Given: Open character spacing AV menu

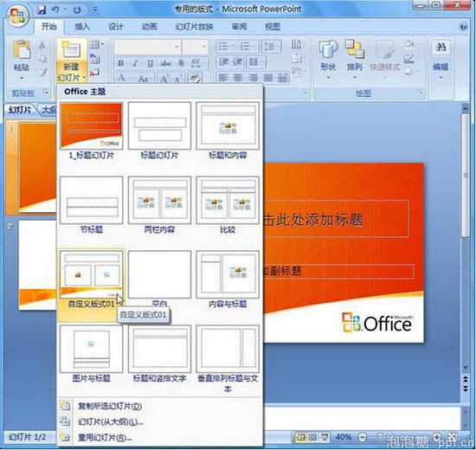Looking at the screenshot, I should click(198, 63).
